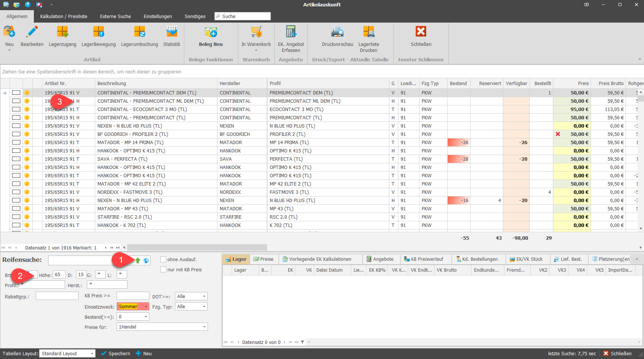
Task: Add item In Warenkorb
Action: [x=256, y=32]
